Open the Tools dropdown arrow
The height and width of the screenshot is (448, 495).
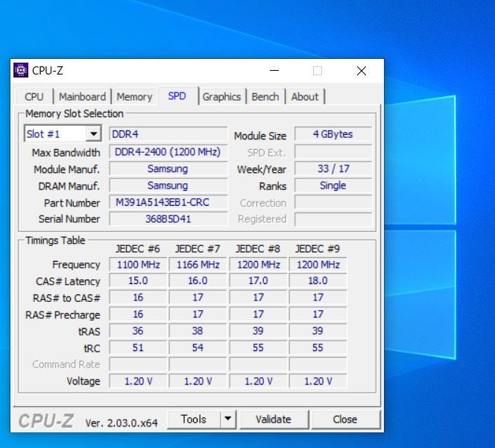pos(228,419)
